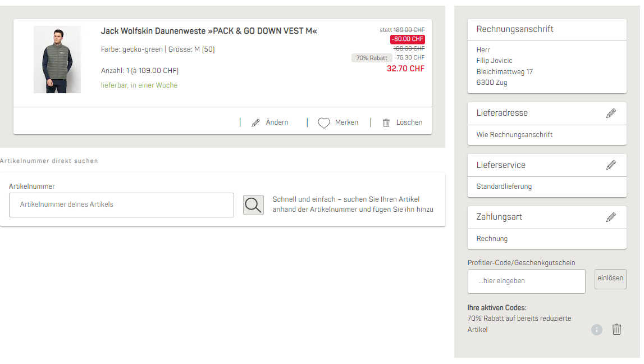Screen dimensions: 644x364
Task: Click Merken to add to wishlist
Action: click(346, 122)
